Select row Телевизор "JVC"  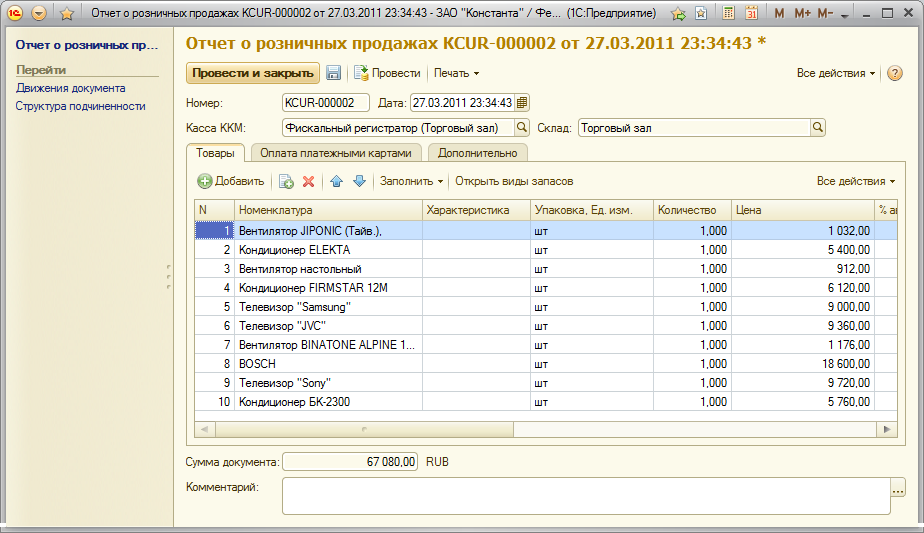[546, 325]
